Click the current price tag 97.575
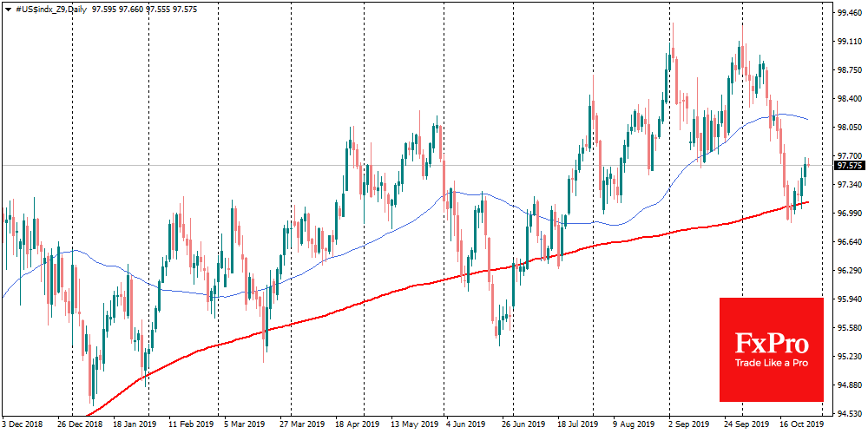Screen dimensions: 868x434 (849, 165)
